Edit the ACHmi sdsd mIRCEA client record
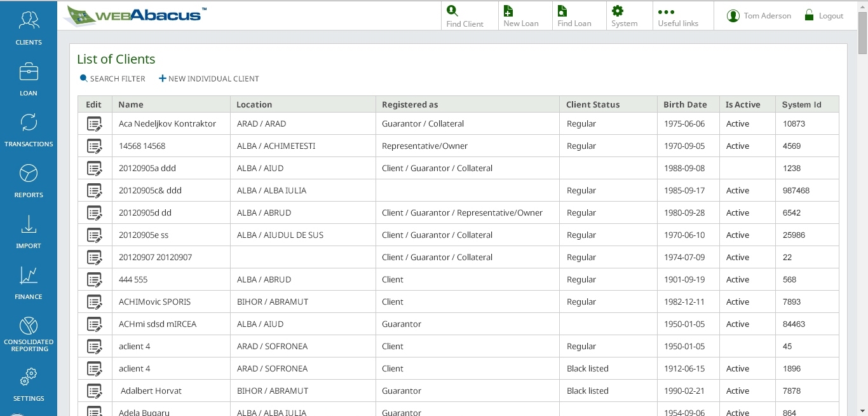The image size is (868, 416). tap(94, 324)
